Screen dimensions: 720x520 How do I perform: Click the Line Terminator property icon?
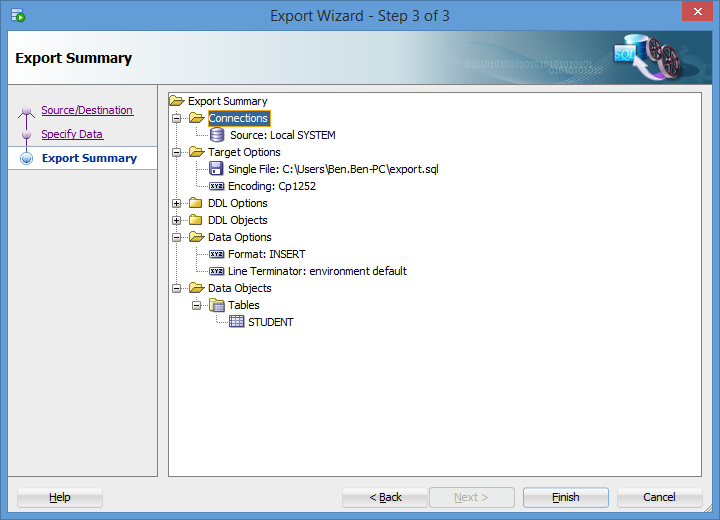point(217,271)
